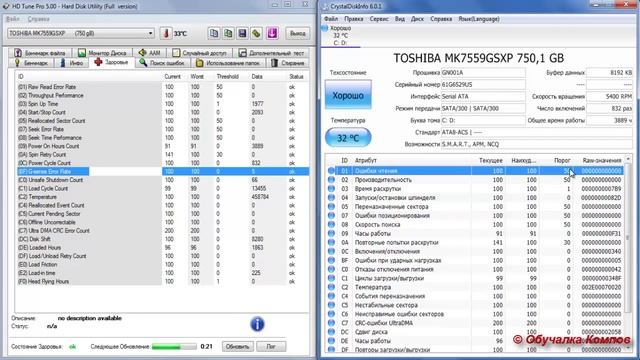Open Справка menu in HD Tune Pro

coord(38,19)
